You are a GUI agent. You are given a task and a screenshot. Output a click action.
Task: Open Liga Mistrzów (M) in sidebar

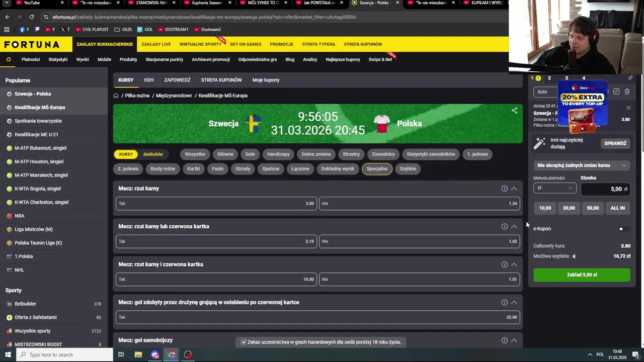[x=34, y=229]
